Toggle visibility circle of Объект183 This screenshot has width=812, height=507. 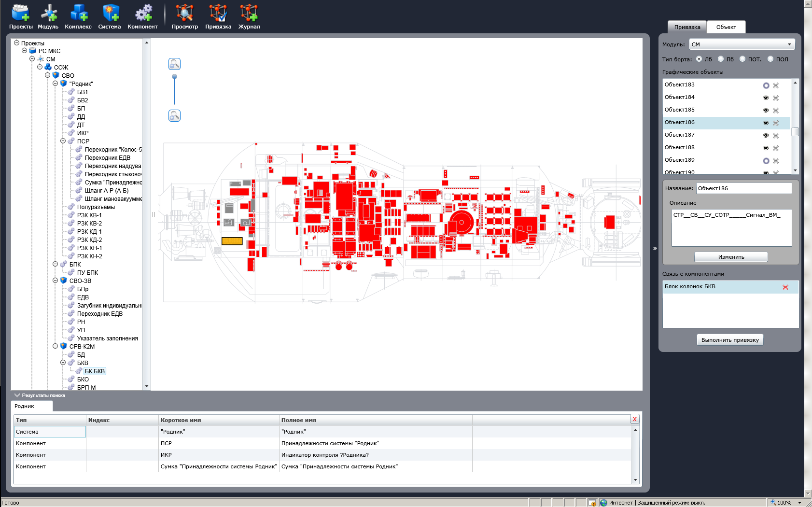point(766,85)
